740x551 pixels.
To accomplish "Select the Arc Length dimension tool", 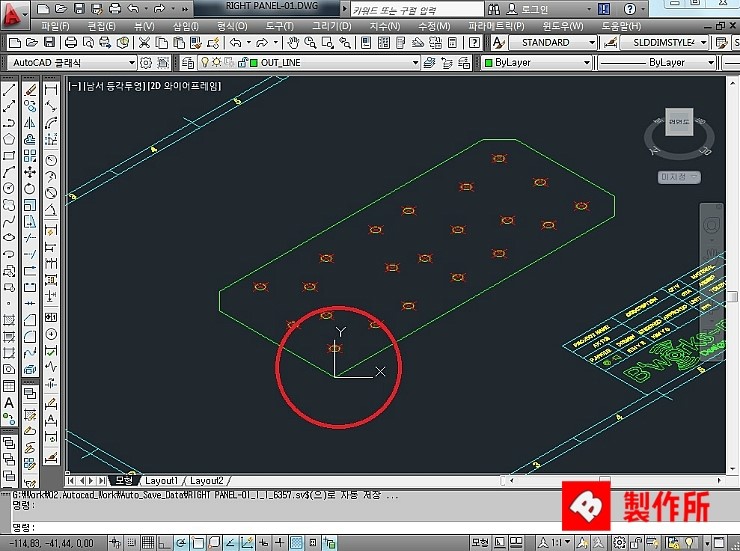I will pyautogui.click(x=50, y=123).
